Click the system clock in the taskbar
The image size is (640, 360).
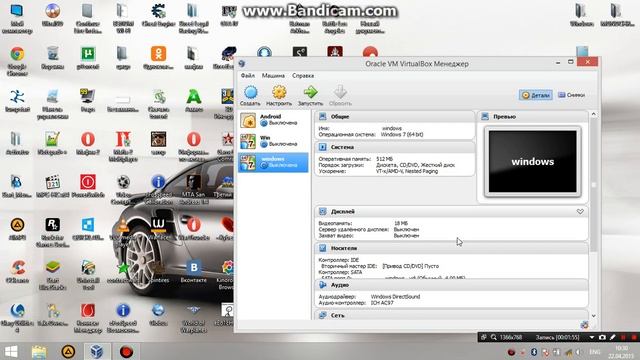point(621,352)
